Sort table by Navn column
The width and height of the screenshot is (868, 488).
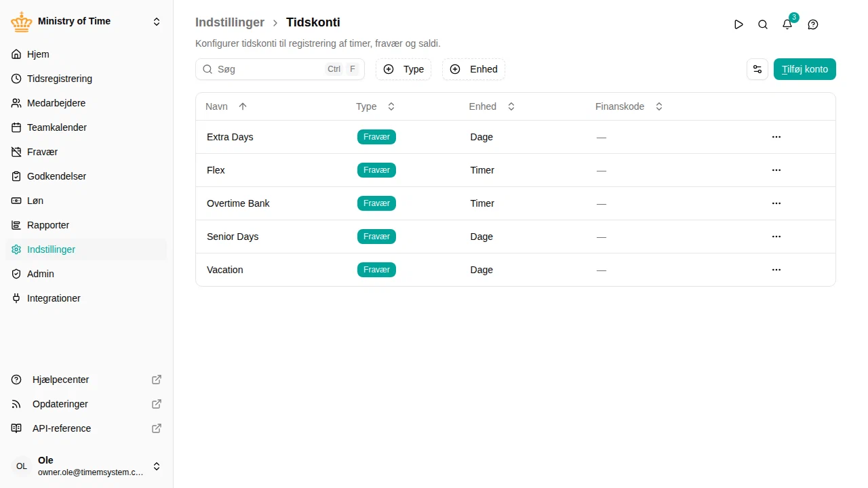coord(226,106)
